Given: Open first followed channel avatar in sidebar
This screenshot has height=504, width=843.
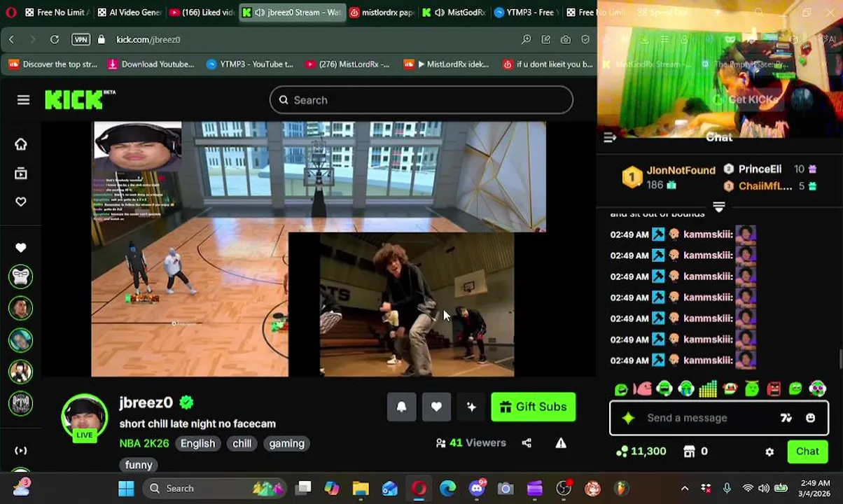Looking at the screenshot, I should click(21, 276).
